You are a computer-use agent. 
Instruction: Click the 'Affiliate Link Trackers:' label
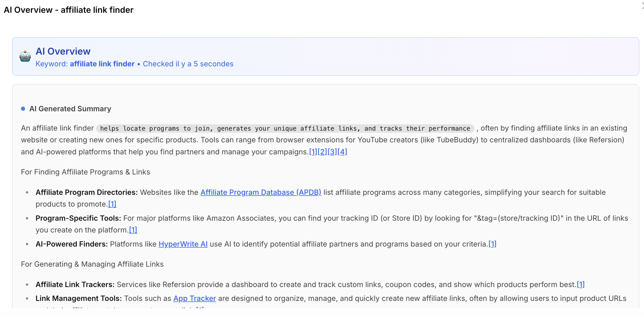point(75,284)
